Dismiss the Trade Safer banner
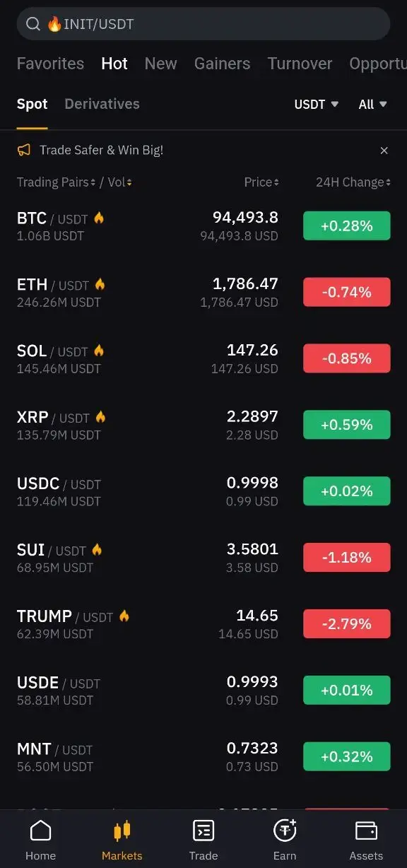407x868 pixels. click(384, 151)
